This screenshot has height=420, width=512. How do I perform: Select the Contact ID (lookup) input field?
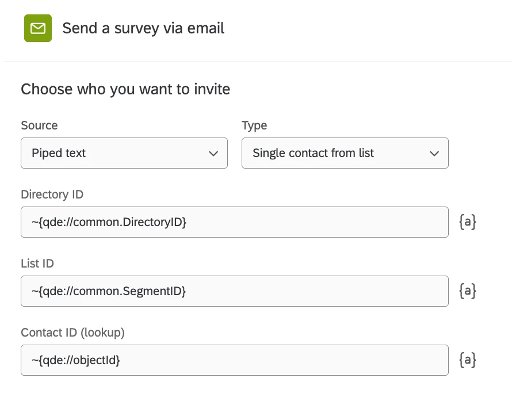pos(234,360)
